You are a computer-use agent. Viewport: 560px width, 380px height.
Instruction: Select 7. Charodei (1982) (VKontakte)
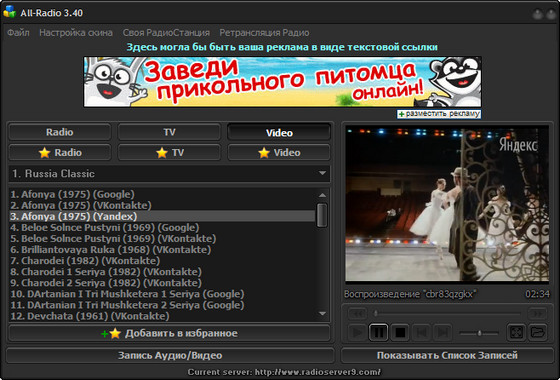click(162, 261)
